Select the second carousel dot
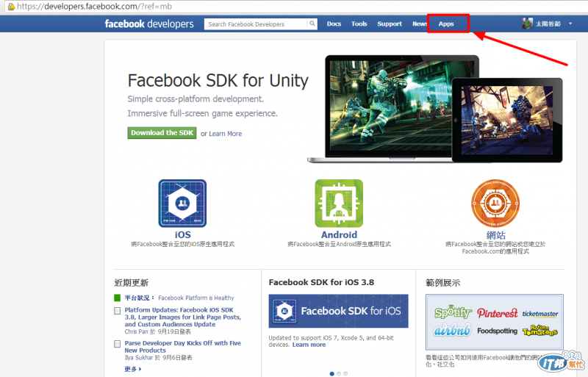 (339, 373)
